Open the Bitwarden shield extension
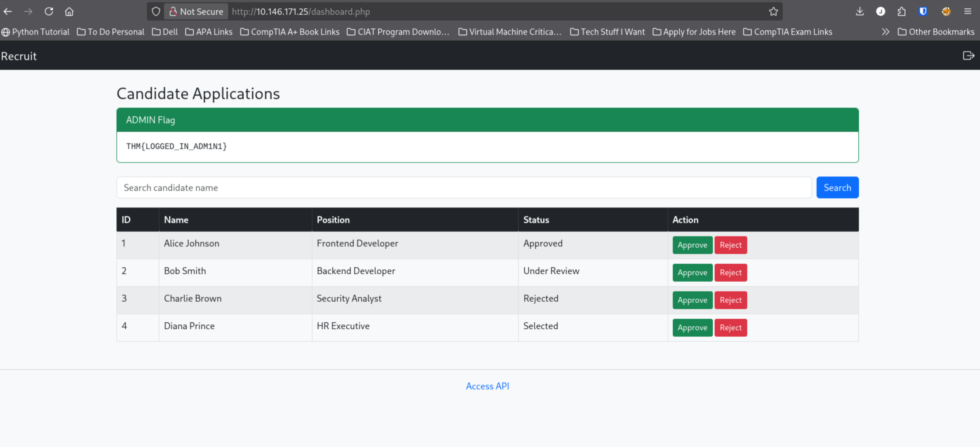980x447 pixels. 923,11
